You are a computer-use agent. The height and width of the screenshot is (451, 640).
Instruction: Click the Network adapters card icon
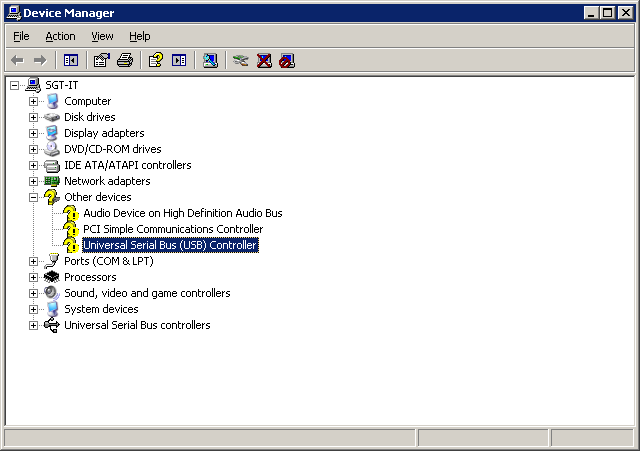[x=52, y=181]
